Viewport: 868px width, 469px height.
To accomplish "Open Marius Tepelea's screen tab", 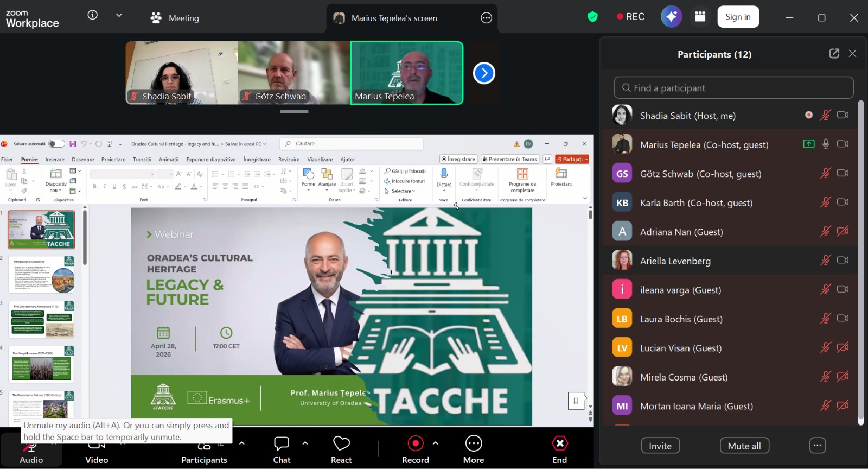I will [394, 18].
